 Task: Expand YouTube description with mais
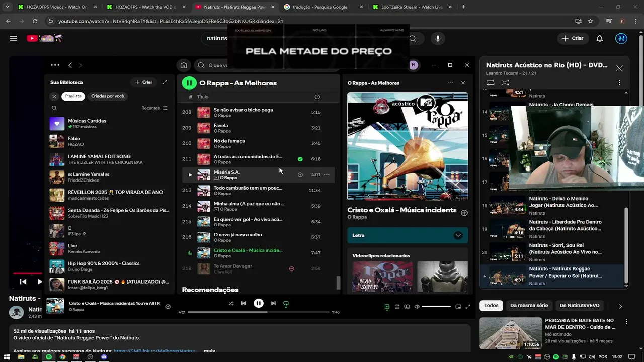[x=209, y=351]
